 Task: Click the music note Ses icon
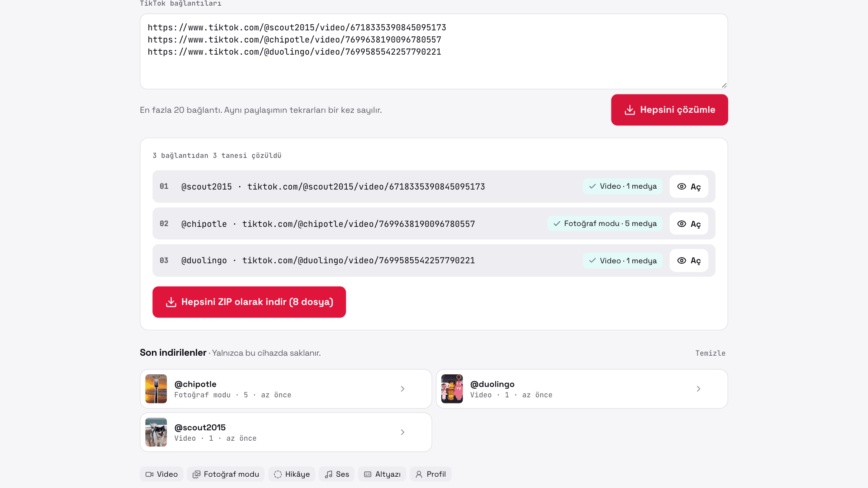(x=329, y=475)
